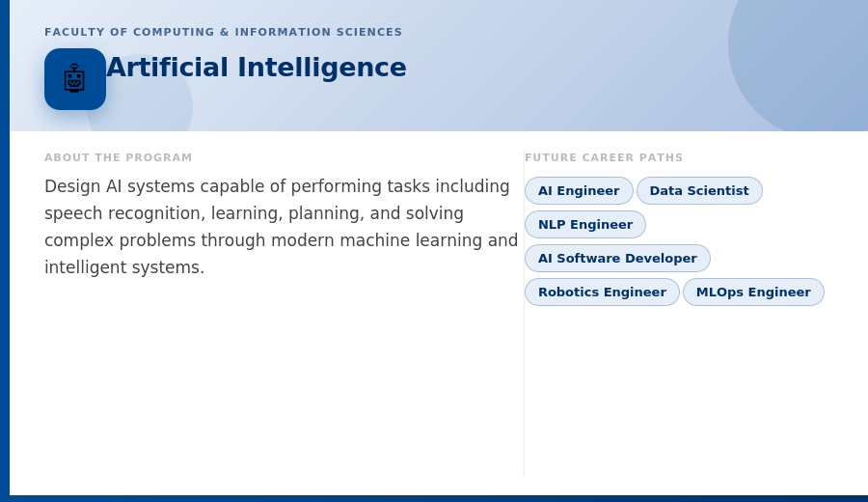Screen dimensions: 868x502
Task: Select the AI Engineer career chip
Action: coord(579,190)
